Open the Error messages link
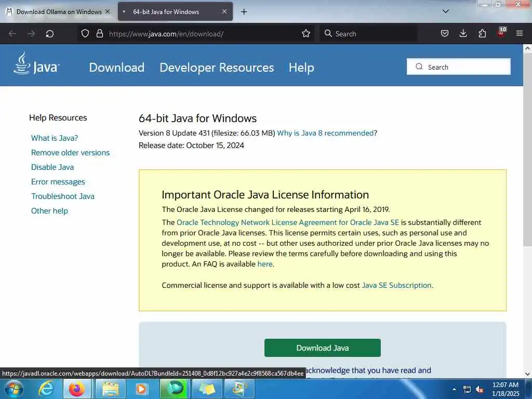Viewport: 532px width, 399px height. click(x=58, y=182)
